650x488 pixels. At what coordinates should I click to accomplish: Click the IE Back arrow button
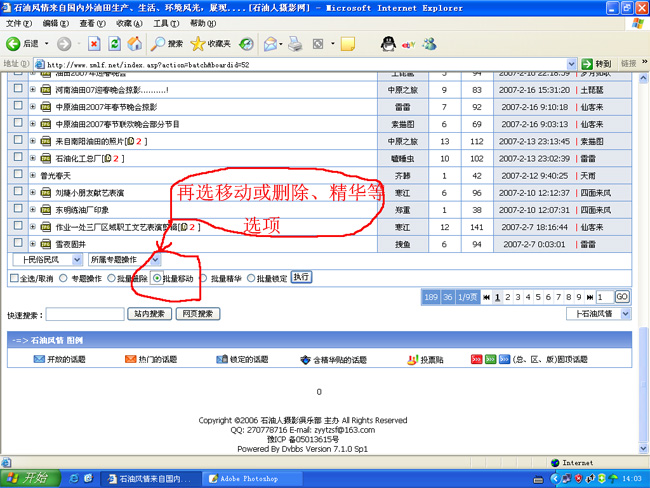point(13,44)
